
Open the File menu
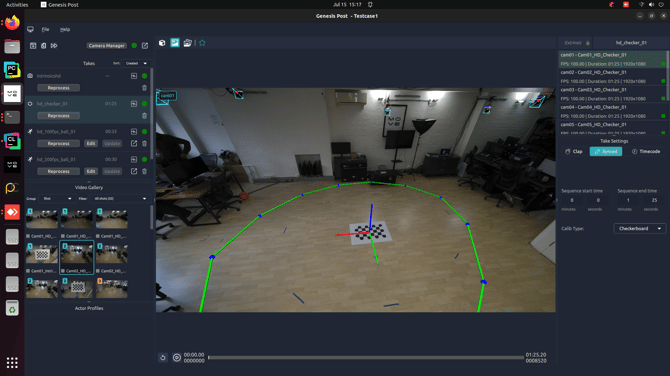coord(45,29)
